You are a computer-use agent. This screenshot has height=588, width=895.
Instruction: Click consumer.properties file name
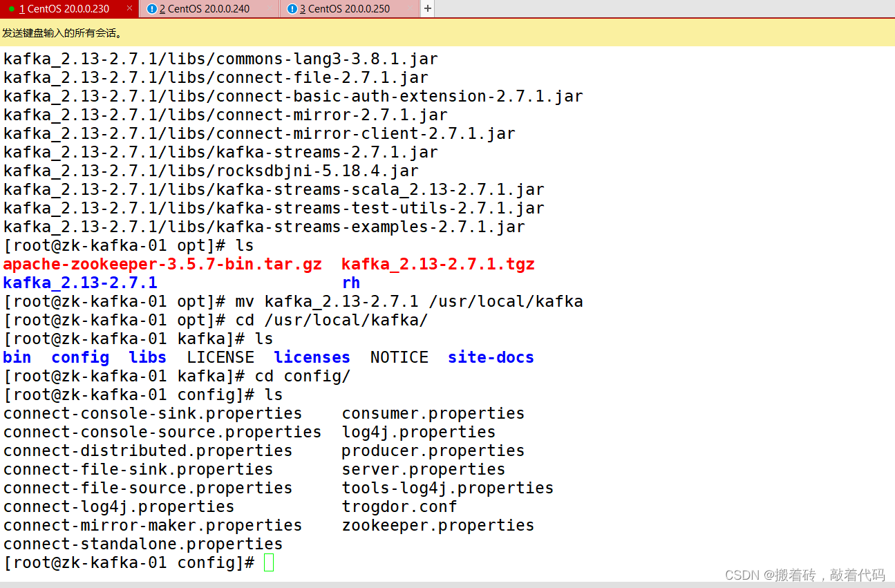point(433,414)
